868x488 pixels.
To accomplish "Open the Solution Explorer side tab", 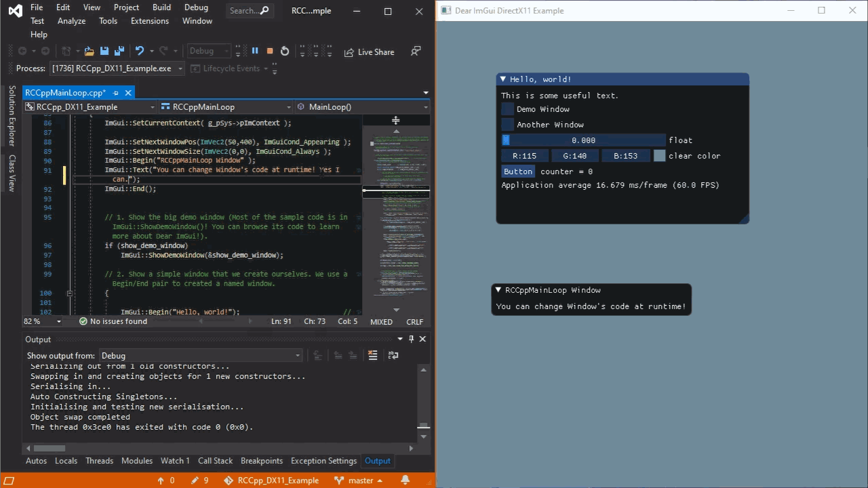I will point(12,116).
